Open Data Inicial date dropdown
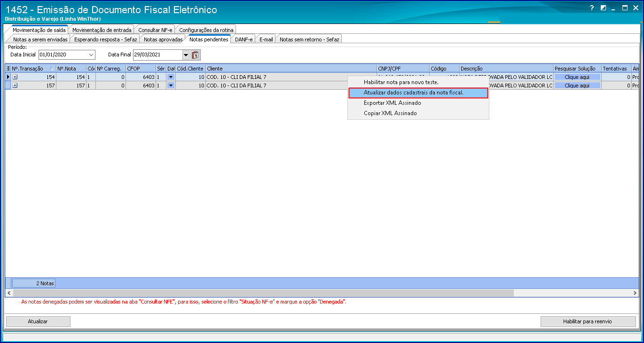The image size is (644, 343). click(x=91, y=55)
